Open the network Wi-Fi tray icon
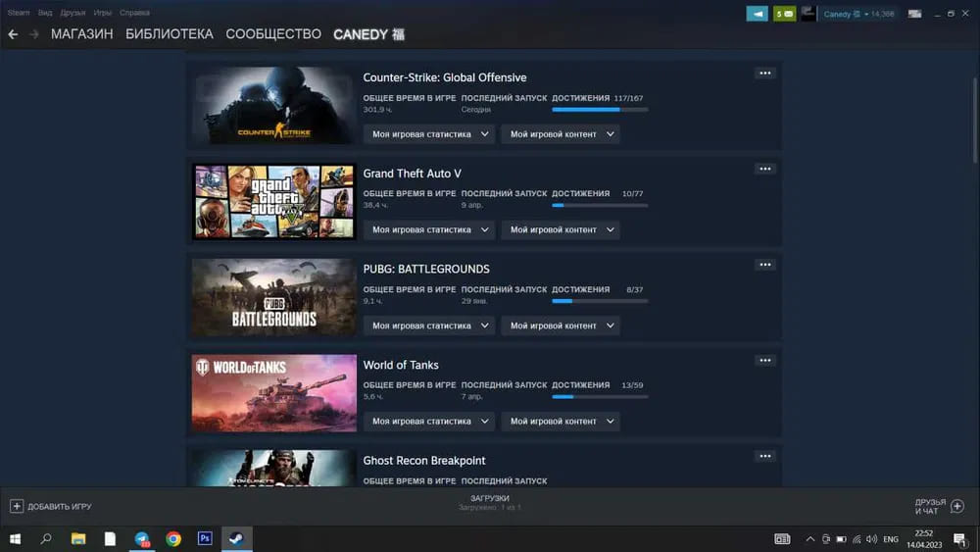This screenshot has height=552, width=980. (857, 539)
